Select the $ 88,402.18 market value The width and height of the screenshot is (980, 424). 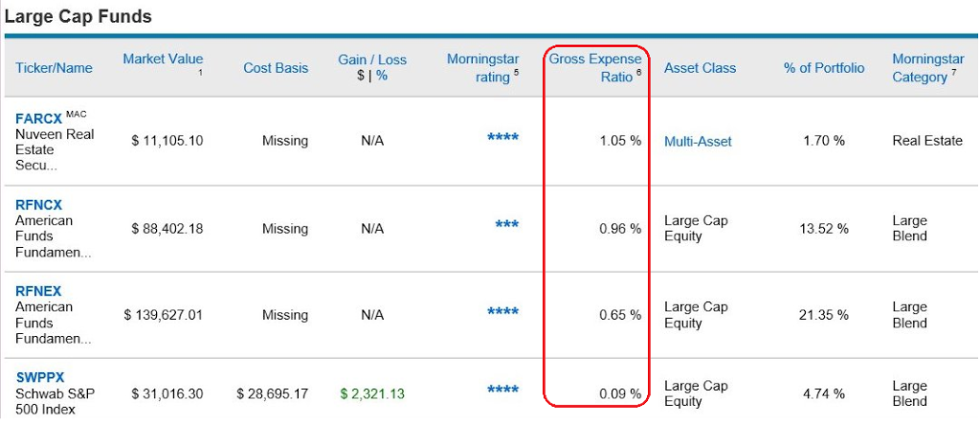tap(167, 228)
